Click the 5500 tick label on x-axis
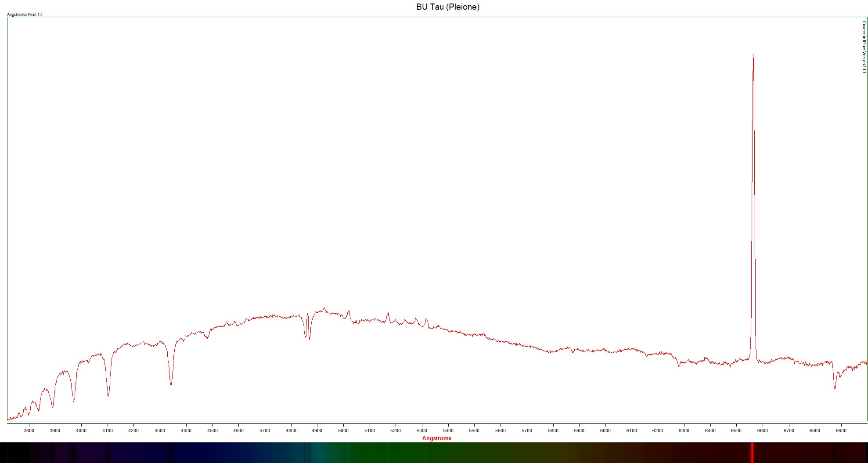The image size is (868, 463). [474, 430]
